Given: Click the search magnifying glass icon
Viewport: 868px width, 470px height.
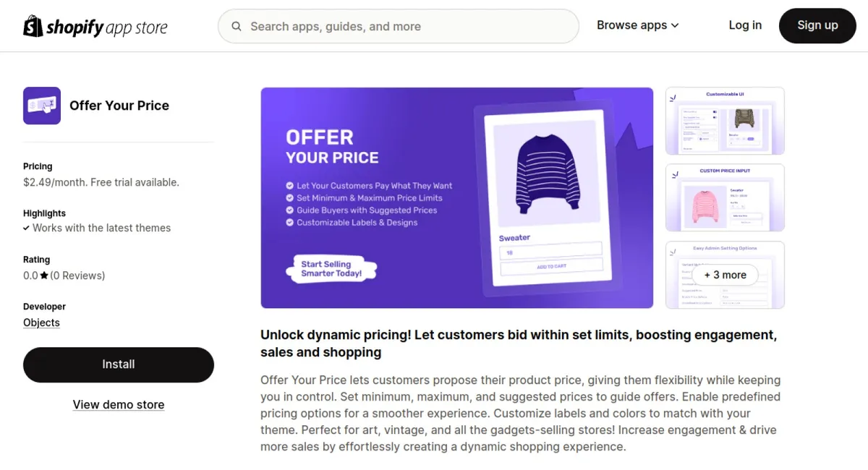Looking at the screenshot, I should (237, 26).
